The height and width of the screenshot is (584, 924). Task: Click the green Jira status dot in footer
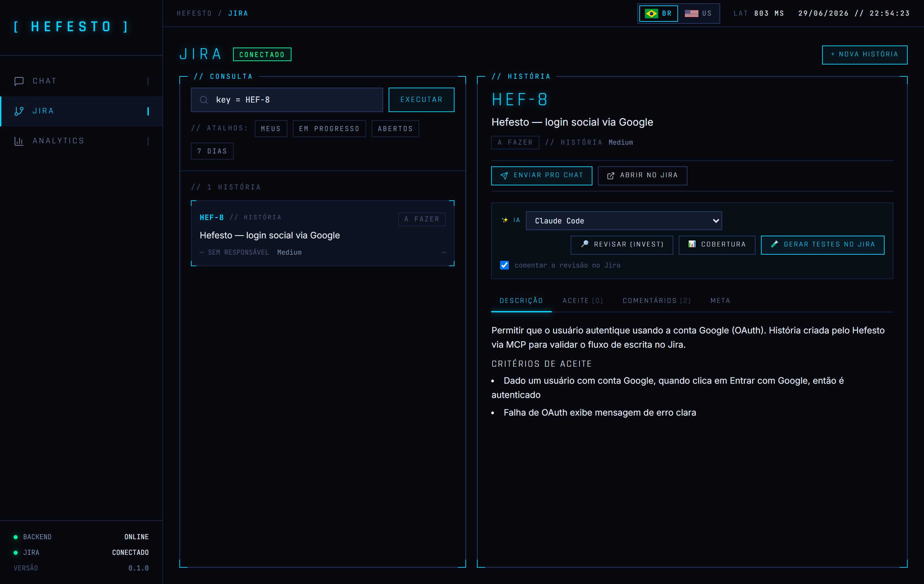click(x=16, y=552)
